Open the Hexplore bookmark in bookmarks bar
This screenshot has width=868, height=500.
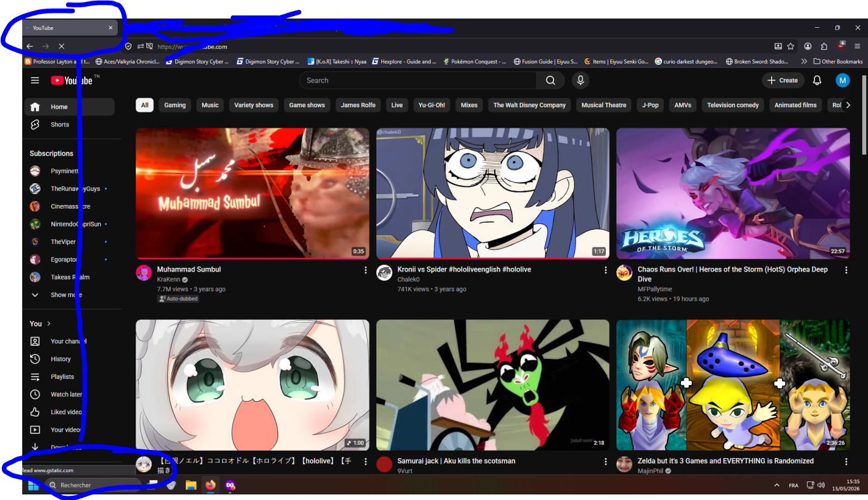click(x=404, y=62)
